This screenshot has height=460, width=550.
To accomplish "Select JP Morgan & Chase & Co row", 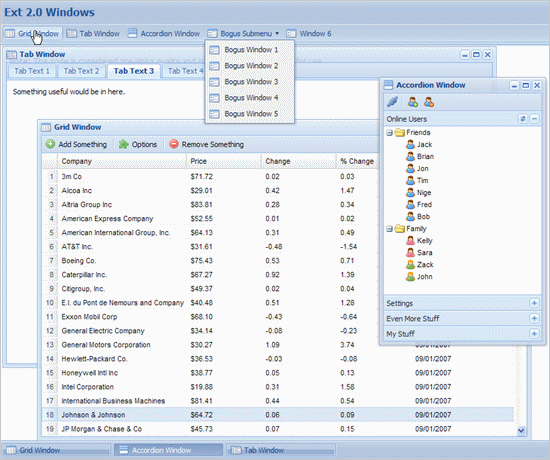I will 278,429.
